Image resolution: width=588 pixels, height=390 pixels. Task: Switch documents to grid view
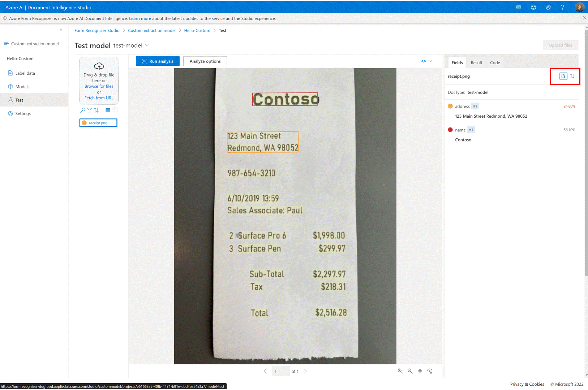tap(115, 110)
